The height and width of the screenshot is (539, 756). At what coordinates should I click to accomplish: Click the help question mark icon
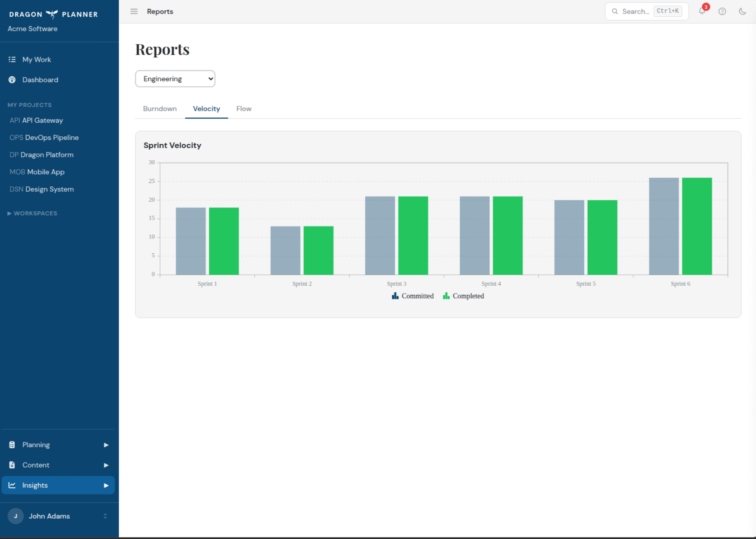click(722, 11)
